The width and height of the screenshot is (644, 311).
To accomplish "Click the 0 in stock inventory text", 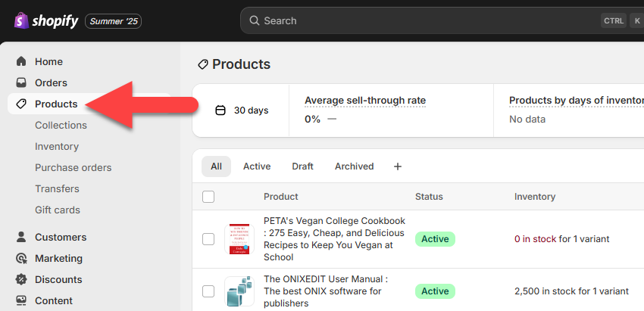I will pyautogui.click(x=535, y=239).
